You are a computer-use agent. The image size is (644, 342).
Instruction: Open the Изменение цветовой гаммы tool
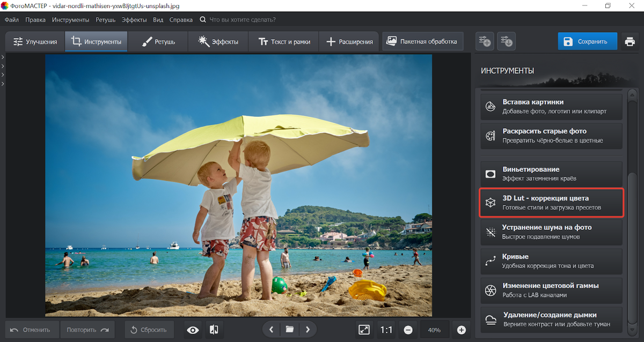[551, 290]
